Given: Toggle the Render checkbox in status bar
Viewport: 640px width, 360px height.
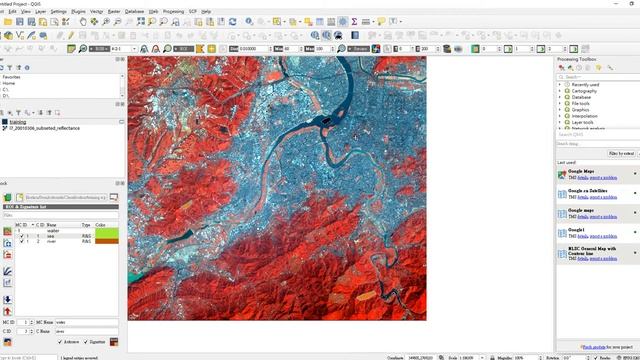Looking at the screenshot, I should pyautogui.click(x=596, y=358).
